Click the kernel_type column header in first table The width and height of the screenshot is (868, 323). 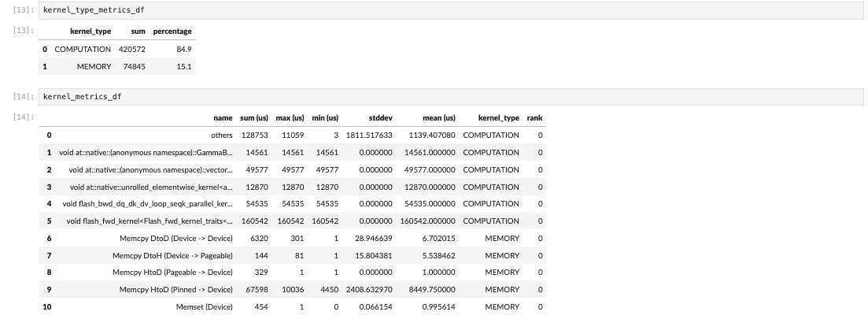point(90,32)
